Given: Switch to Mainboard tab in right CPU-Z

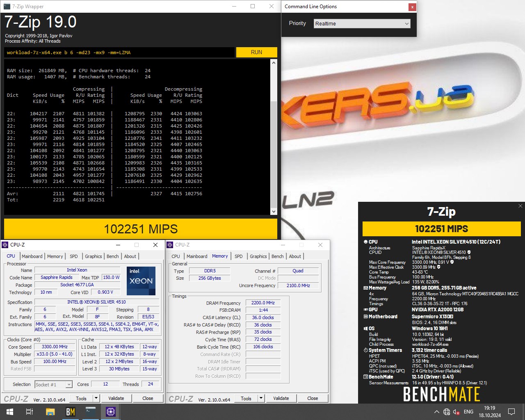Looking at the screenshot, I should [x=197, y=256].
